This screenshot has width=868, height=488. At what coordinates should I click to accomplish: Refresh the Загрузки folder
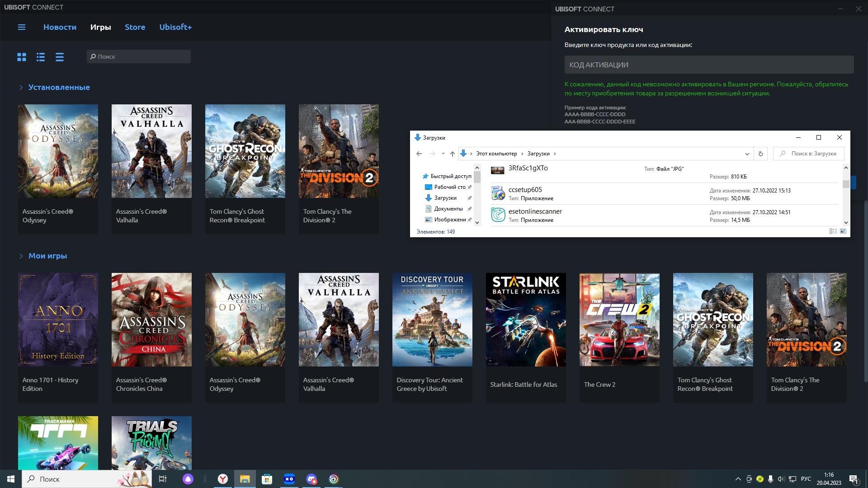coord(760,154)
